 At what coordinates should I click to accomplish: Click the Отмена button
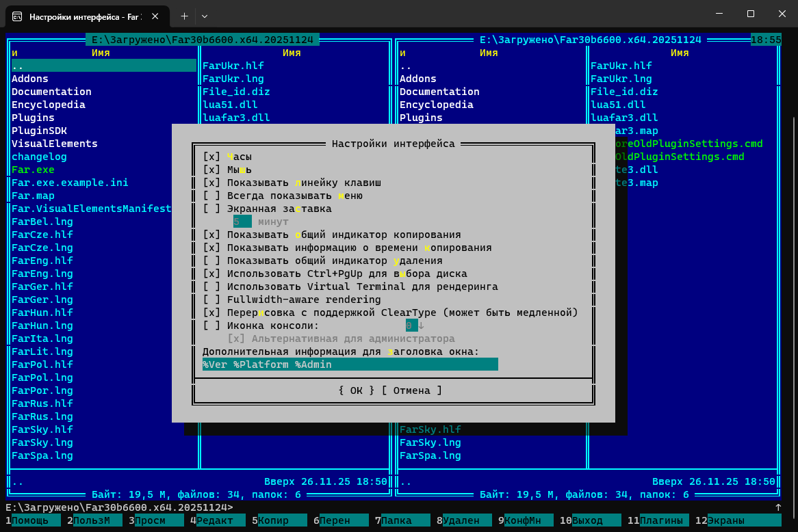coord(411,390)
